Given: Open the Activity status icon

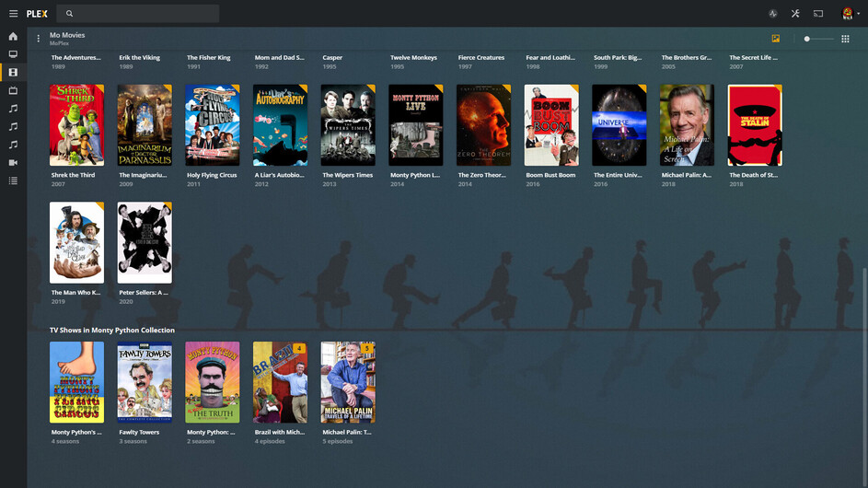Looking at the screenshot, I should pos(773,13).
